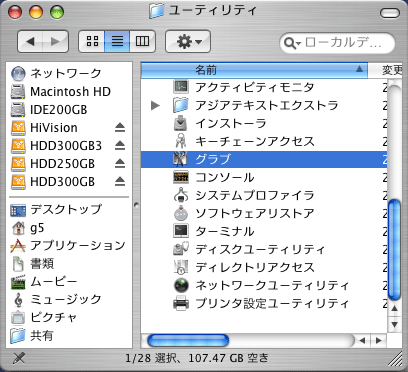Click the Installer (インストーラ) icon

coord(181,123)
